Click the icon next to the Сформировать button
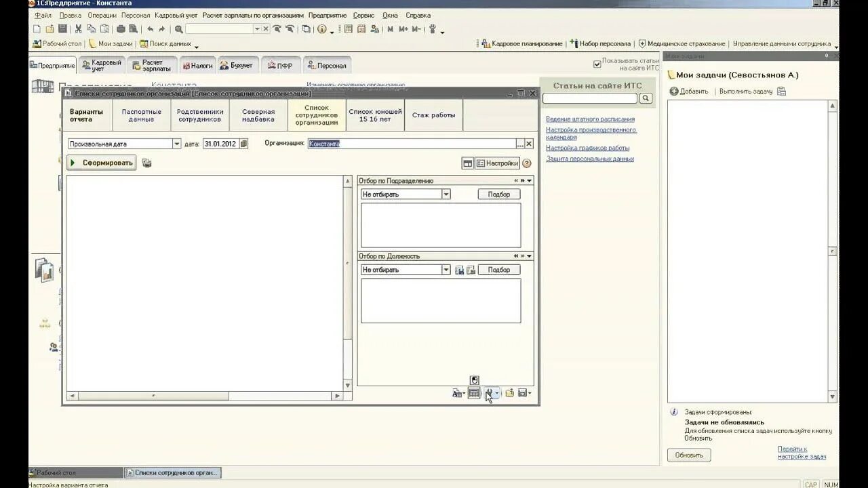This screenshot has height=488, width=868. pos(146,163)
